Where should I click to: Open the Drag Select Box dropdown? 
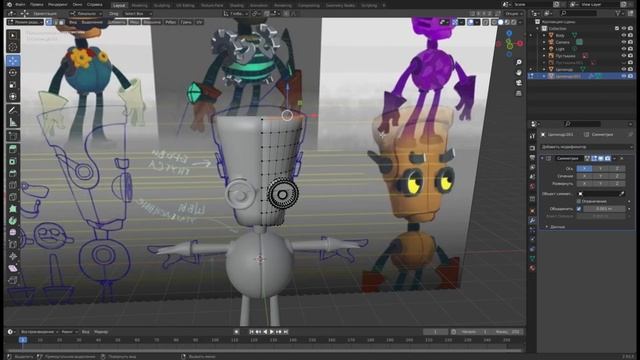click(137, 13)
